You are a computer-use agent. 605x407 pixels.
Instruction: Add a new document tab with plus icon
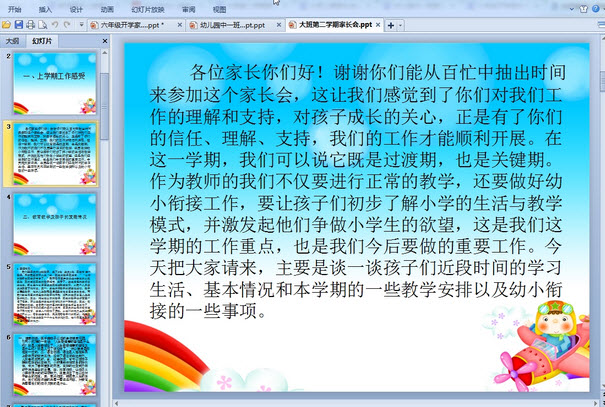click(x=391, y=25)
